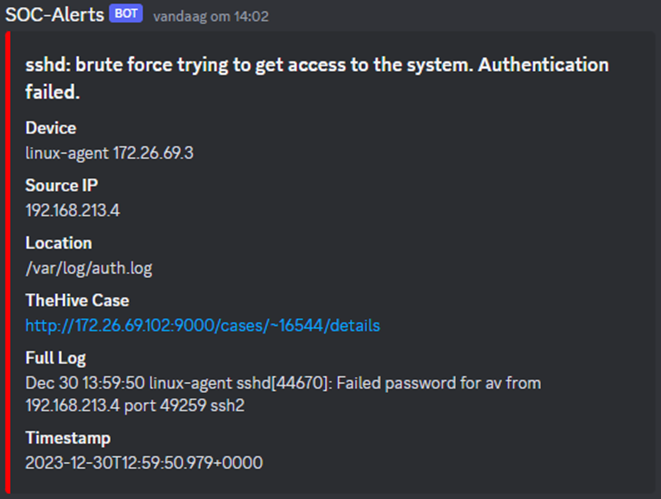The image size is (661, 499).
Task: Click the empty embed area right of 'Location'
Action: (400, 243)
